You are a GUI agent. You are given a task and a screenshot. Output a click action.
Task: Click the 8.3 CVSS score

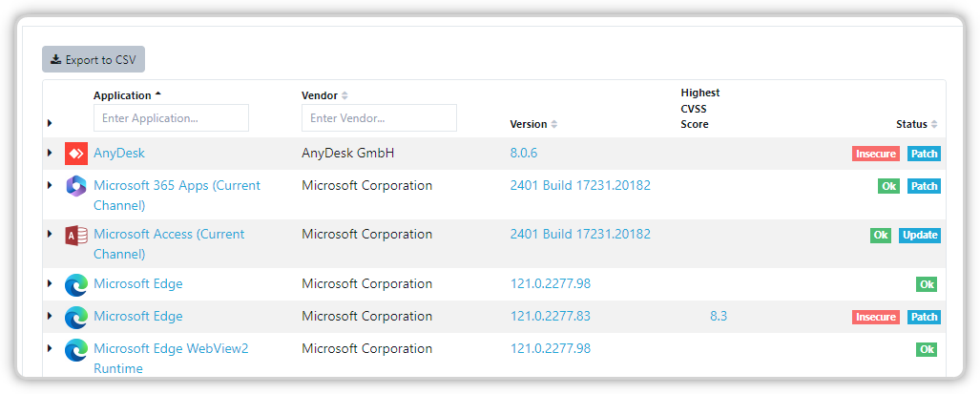coord(719,316)
